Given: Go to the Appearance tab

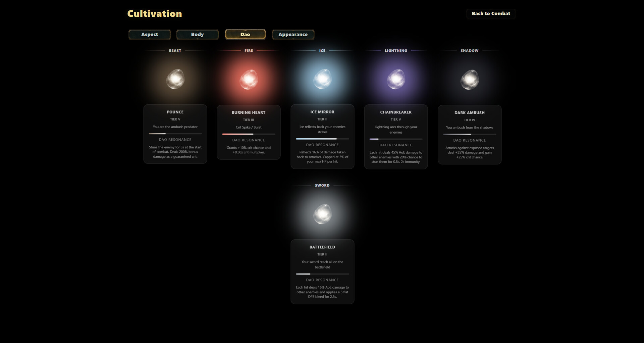Looking at the screenshot, I should (293, 34).
